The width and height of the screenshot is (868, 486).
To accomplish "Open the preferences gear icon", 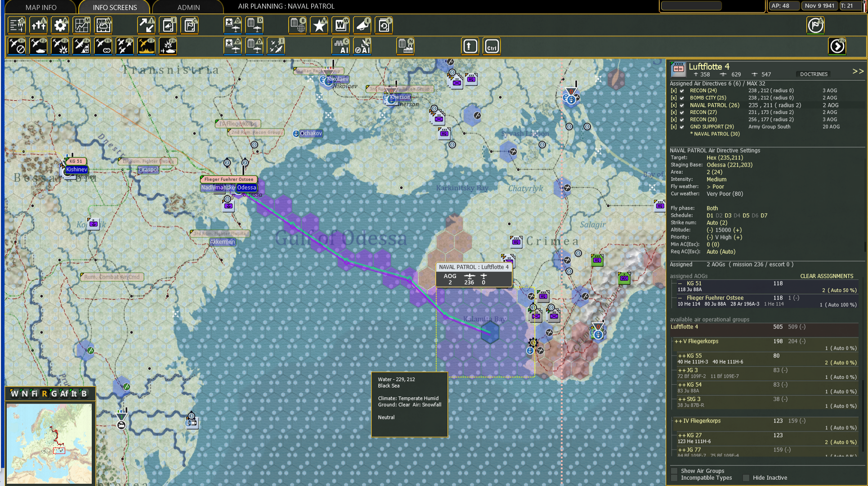I will (60, 26).
